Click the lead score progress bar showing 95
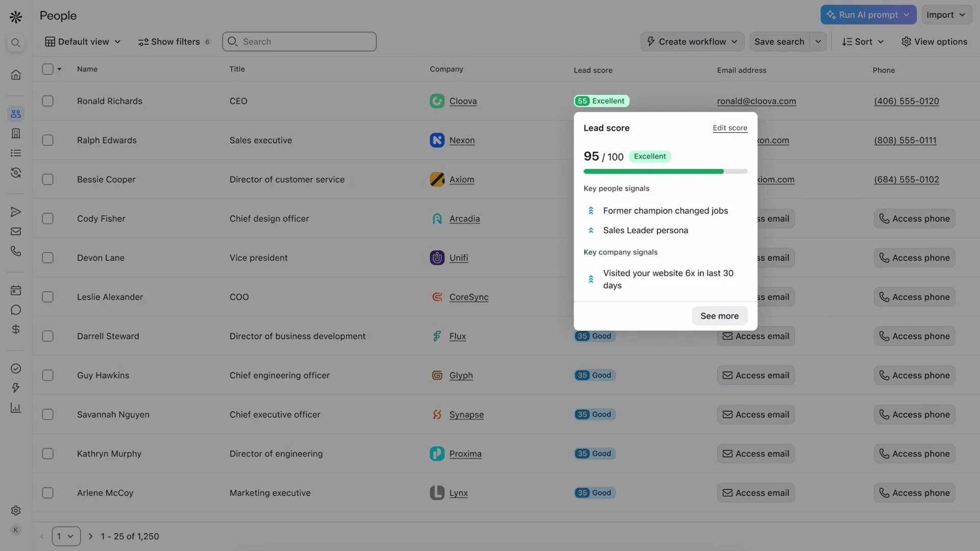This screenshot has width=980, height=551. pyautogui.click(x=665, y=171)
